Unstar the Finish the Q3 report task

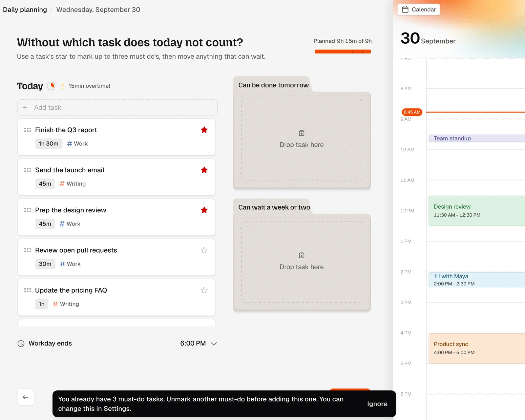tap(204, 130)
